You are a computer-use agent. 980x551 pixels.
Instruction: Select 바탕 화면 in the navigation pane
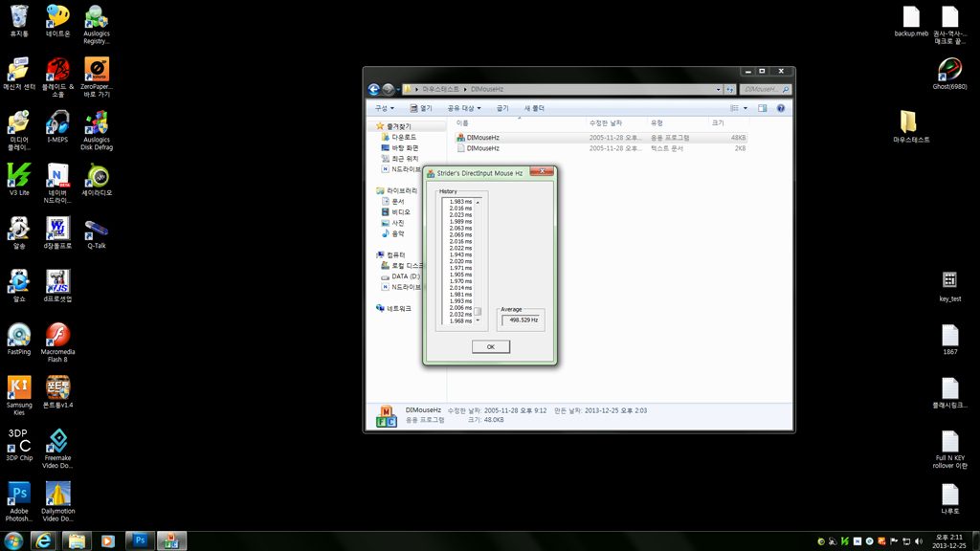(x=399, y=148)
